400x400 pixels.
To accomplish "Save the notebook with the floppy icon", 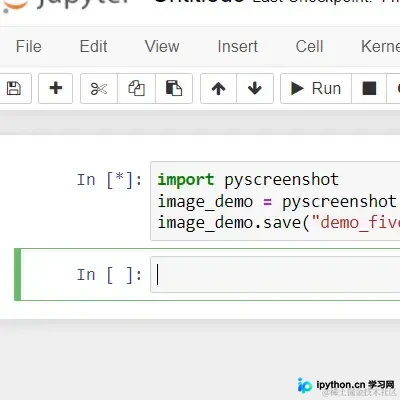I will point(14,89).
